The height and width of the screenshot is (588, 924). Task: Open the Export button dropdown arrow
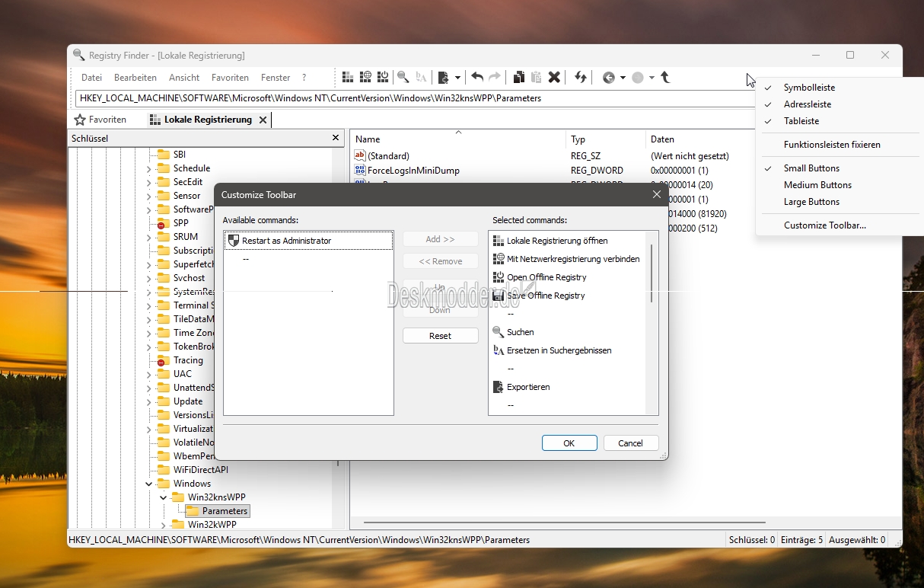[457, 78]
